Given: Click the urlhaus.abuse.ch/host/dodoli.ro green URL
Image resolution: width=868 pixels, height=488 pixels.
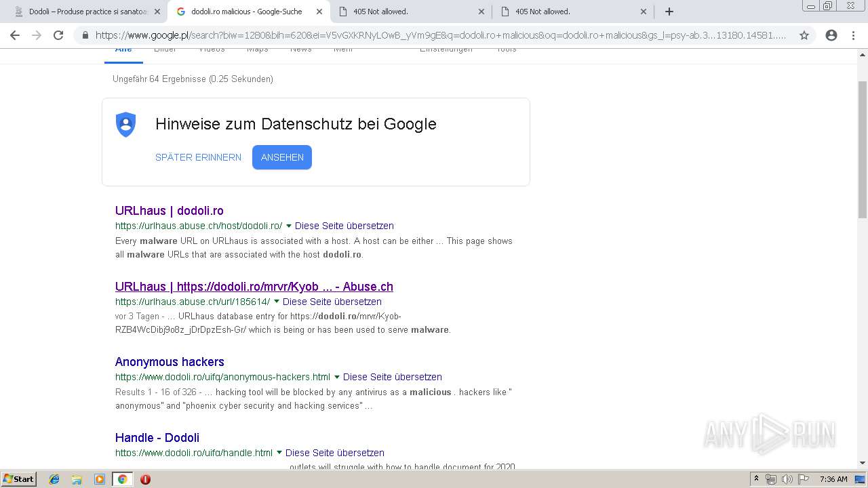Looking at the screenshot, I should [199, 226].
